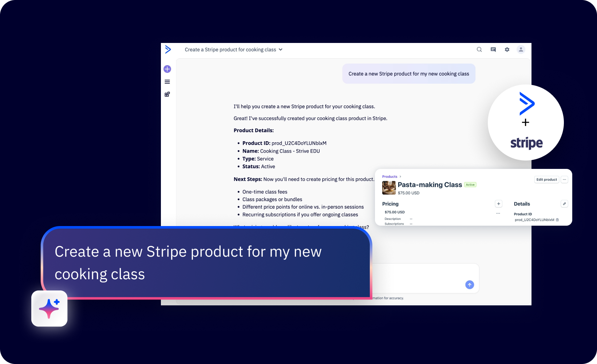597x364 pixels.
Task: Click the Edit product button
Action: tap(546, 179)
